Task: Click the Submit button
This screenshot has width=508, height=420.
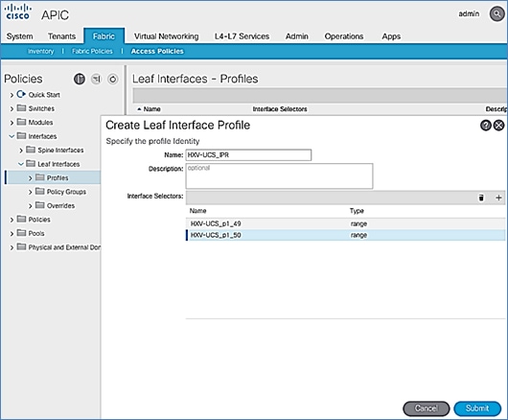Action: (x=477, y=408)
